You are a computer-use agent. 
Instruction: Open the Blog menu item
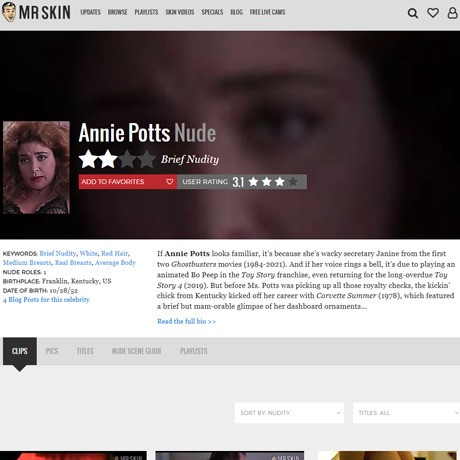[x=236, y=12]
